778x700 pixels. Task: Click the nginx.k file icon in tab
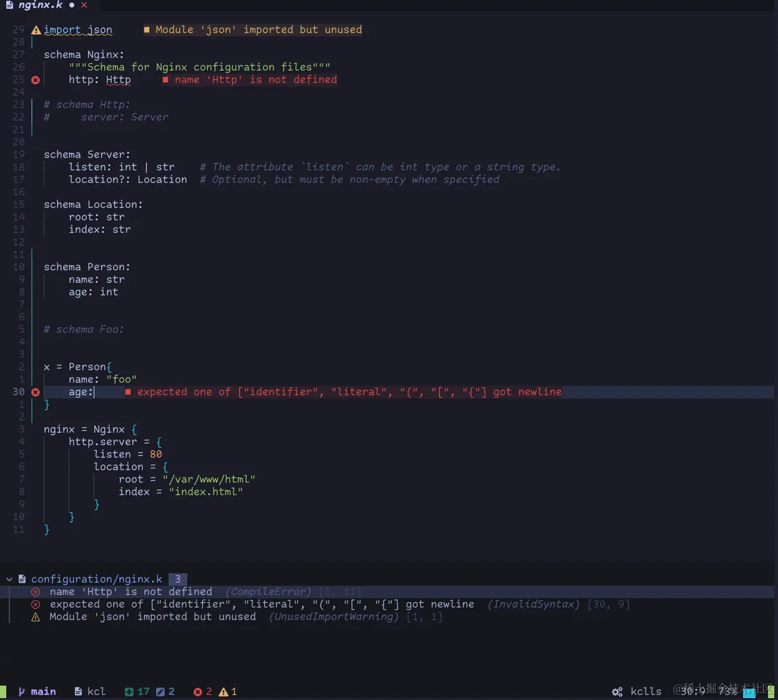(x=9, y=5)
